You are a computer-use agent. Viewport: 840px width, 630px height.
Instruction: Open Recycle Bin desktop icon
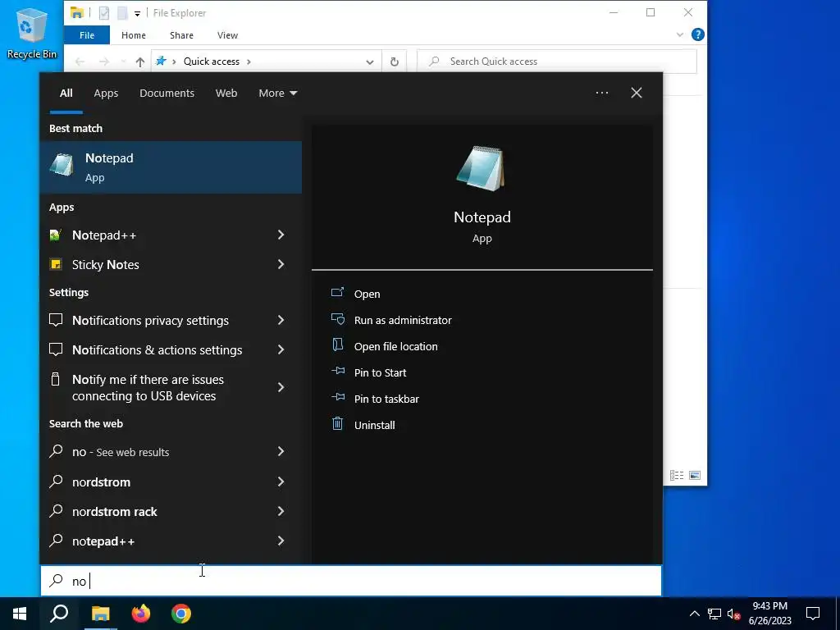point(32,33)
